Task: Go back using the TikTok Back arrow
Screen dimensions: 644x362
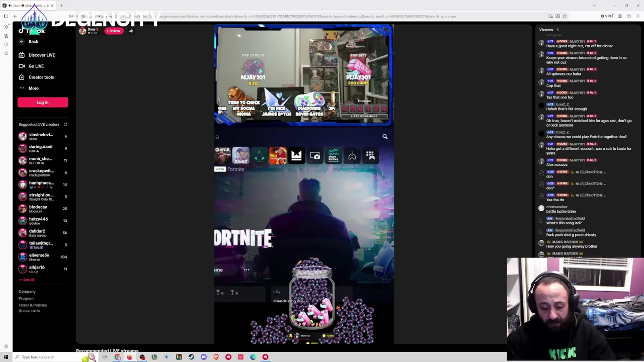Action: 22,42
